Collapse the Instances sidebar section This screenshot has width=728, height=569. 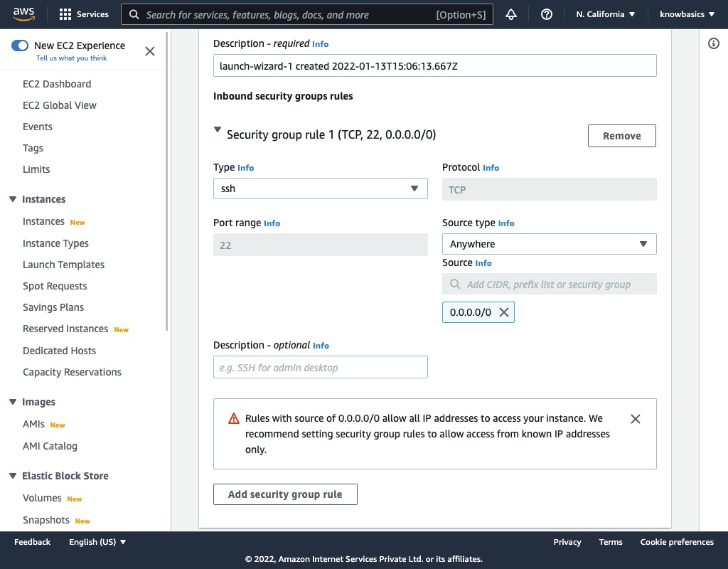pos(13,199)
